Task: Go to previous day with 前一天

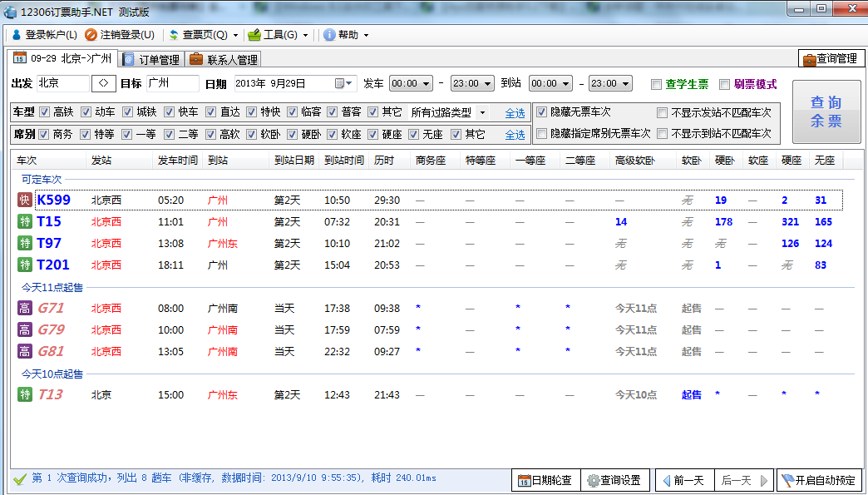Action: (682, 481)
